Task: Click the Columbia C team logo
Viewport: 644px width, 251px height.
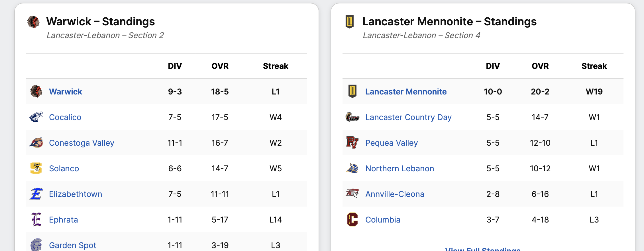Action: [352, 219]
